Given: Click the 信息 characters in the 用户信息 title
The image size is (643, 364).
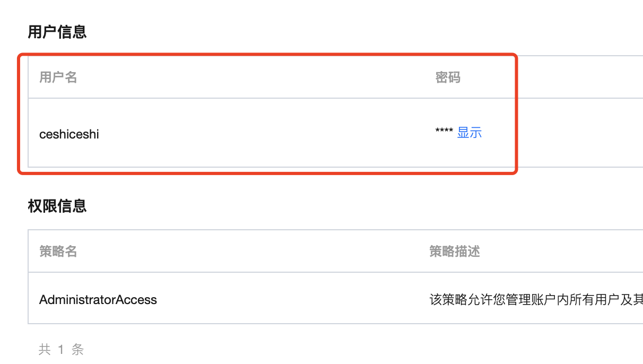Looking at the screenshot, I should pyautogui.click(x=72, y=32).
